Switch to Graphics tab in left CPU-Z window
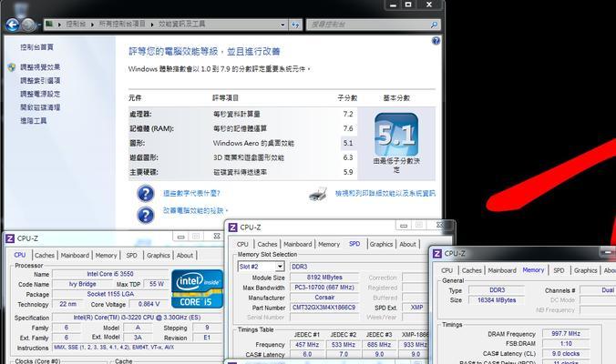 coord(159,256)
